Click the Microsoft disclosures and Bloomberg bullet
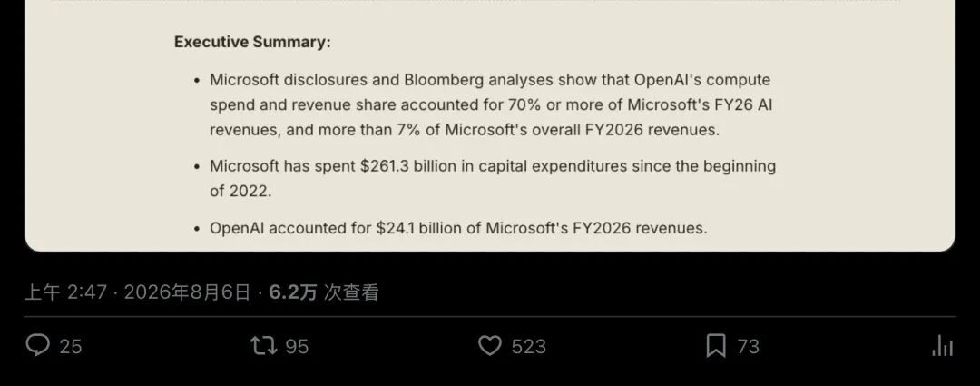The image size is (980, 386). click(x=491, y=104)
